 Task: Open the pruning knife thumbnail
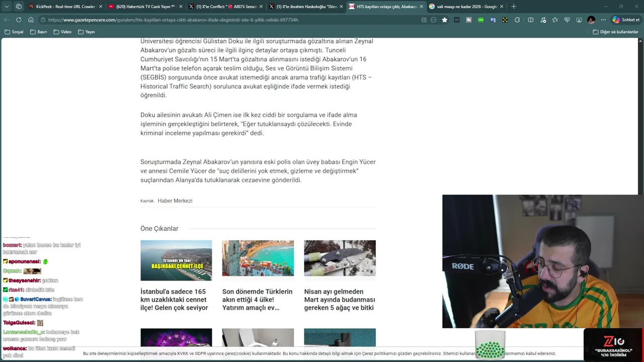(340, 258)
